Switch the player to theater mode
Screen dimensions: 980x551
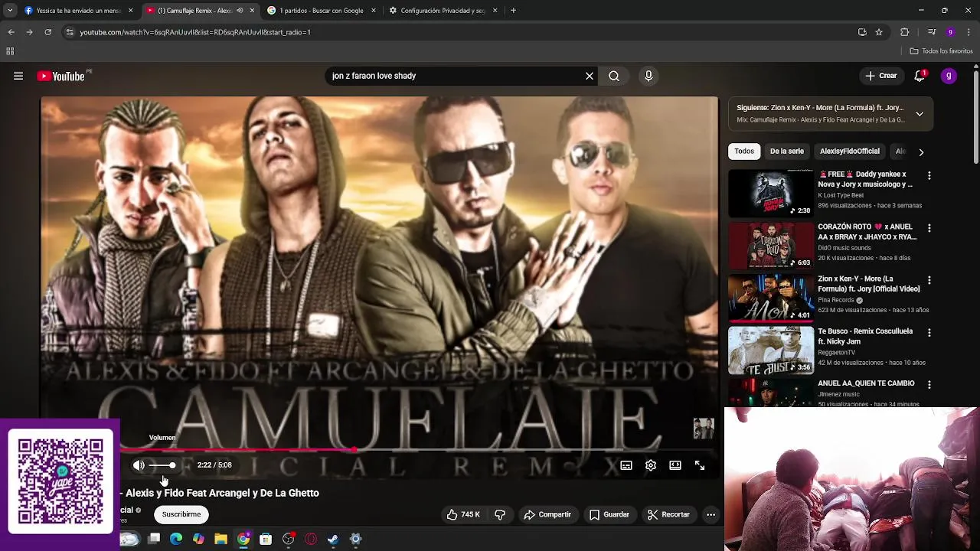tap(675, 465)
